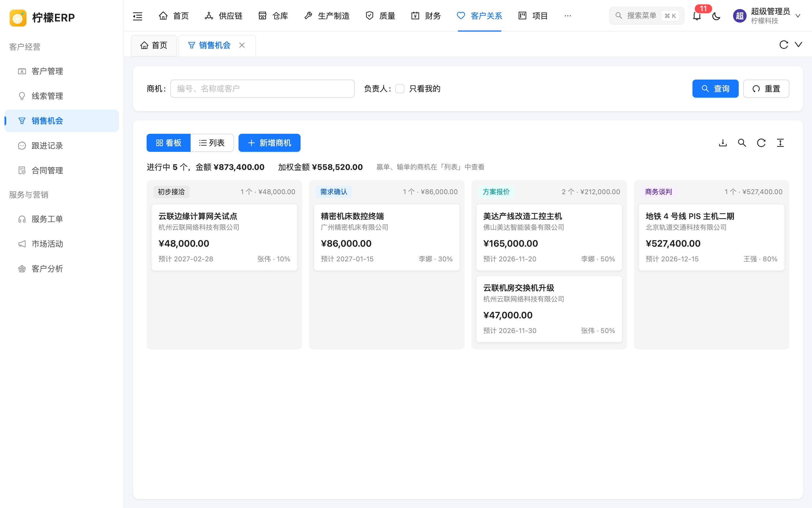
Task: Toggle search panel magnifier icon in toolbar
Action: (x=742, y=143)
